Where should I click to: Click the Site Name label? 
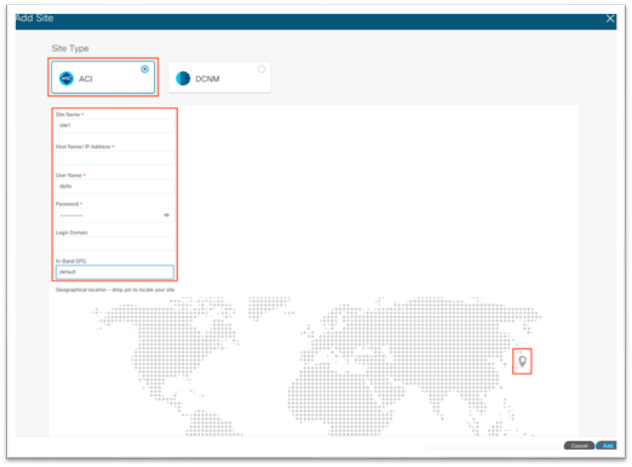(x=68, y=114)
